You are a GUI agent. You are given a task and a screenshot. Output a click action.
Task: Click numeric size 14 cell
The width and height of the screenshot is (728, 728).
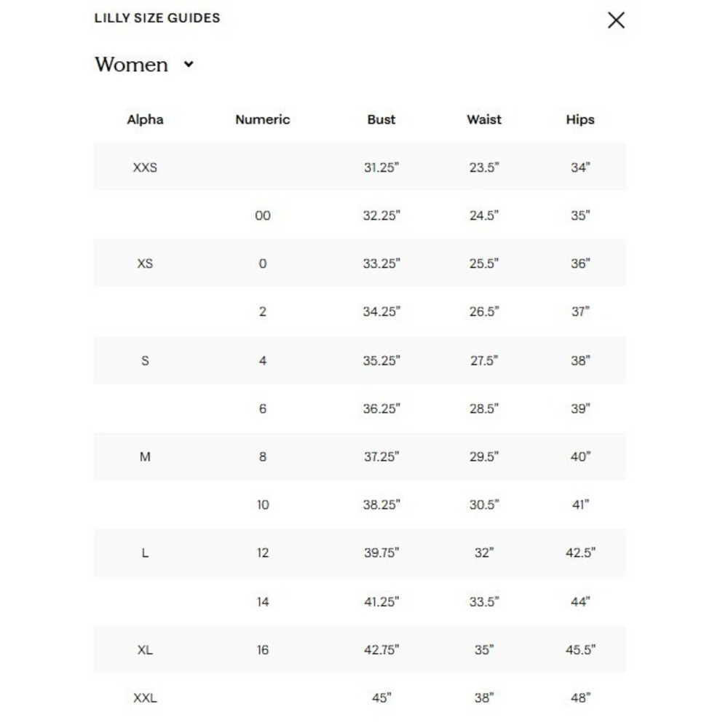[x=263, y=602]
